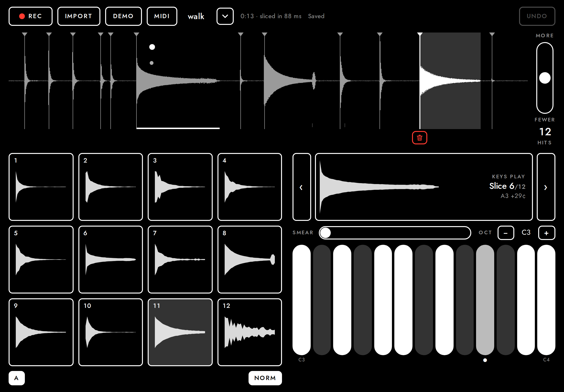Screen dimensions: 564x392
Task: Click the large white dot above waveform
Action: point(152,47)
